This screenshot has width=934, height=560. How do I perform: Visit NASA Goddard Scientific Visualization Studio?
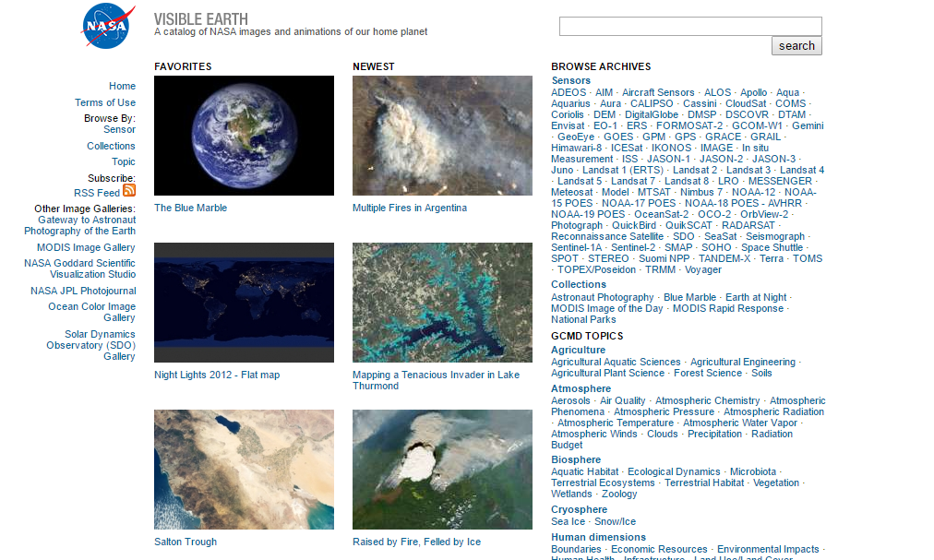pyautogui.click(x=79, y=268)
